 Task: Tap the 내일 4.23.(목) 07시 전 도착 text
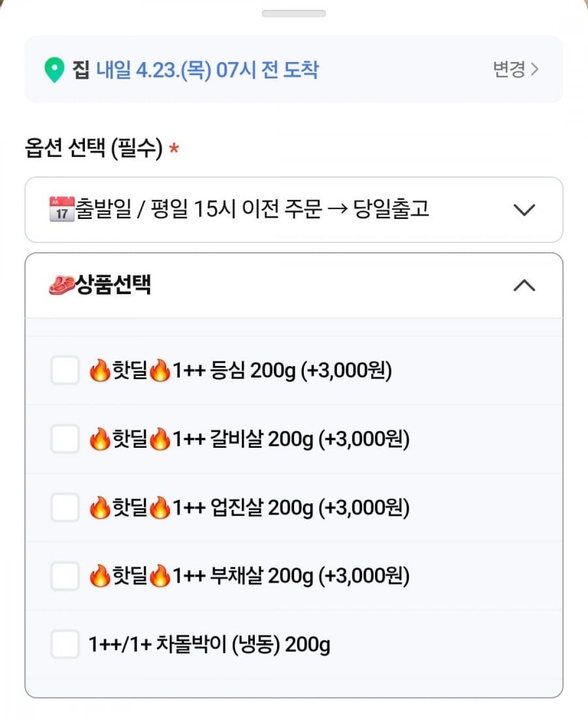tap(208, 70)
